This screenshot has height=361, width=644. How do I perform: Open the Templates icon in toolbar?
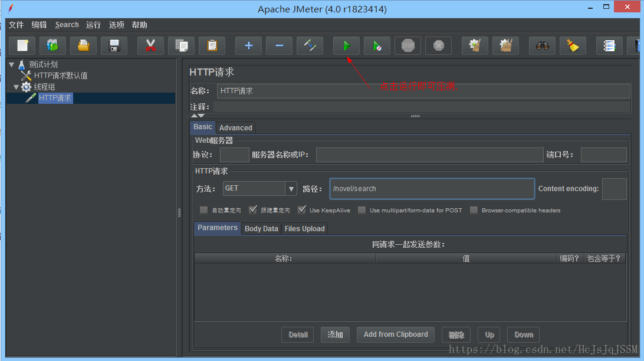coord(52,45)
